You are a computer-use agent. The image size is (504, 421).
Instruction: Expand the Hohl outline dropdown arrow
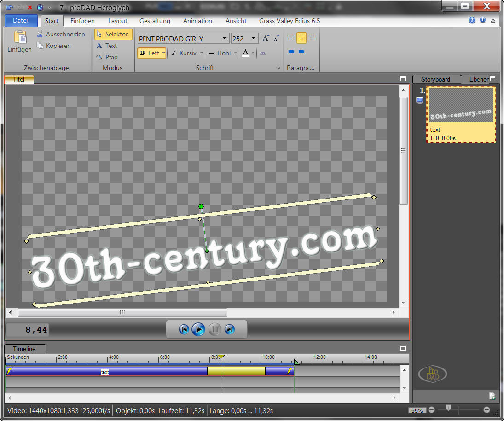[236, 53]
